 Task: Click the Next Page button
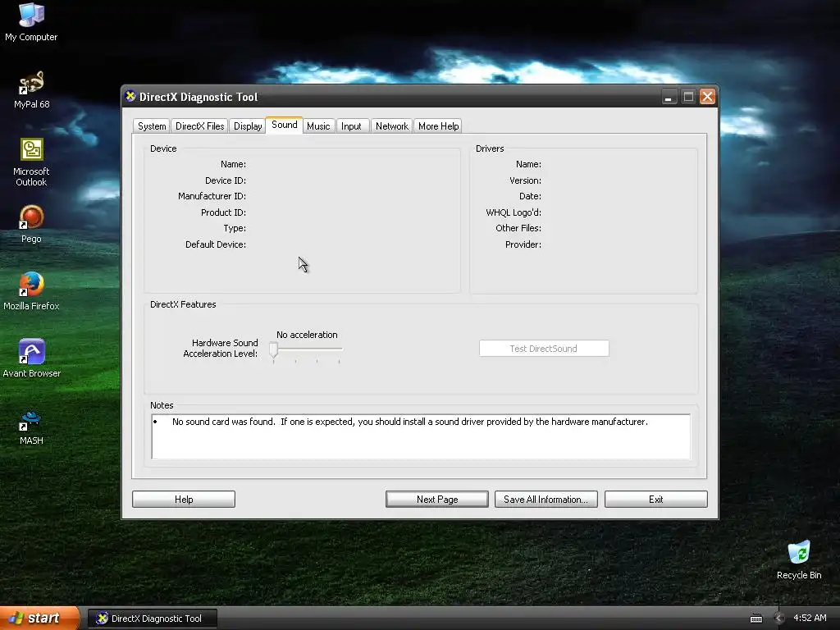click(437, 500)
